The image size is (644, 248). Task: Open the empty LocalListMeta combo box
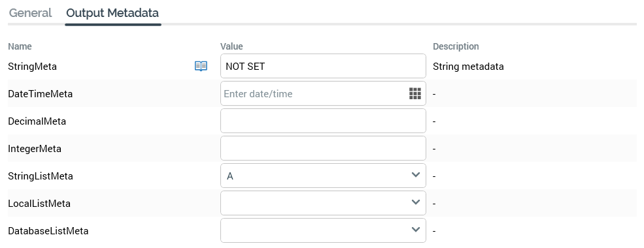point(323,204)
